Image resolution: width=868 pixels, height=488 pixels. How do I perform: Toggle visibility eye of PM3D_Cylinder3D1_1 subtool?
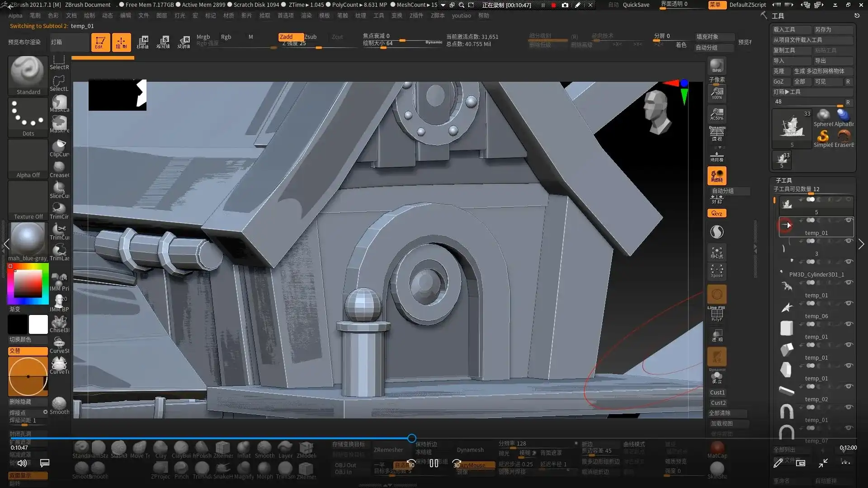[x=849, y=262]
